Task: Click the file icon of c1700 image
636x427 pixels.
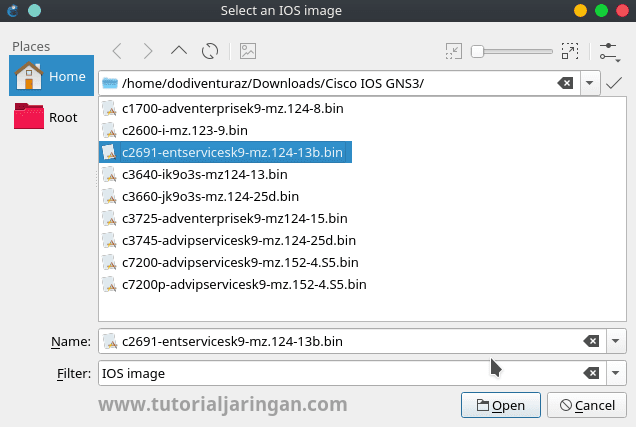Action: (110, 109)
